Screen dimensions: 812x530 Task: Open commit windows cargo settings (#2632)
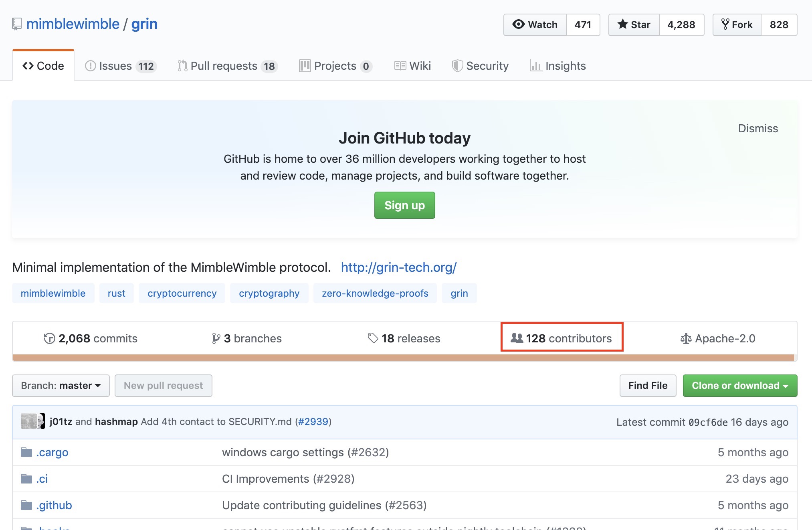point(305,452)
